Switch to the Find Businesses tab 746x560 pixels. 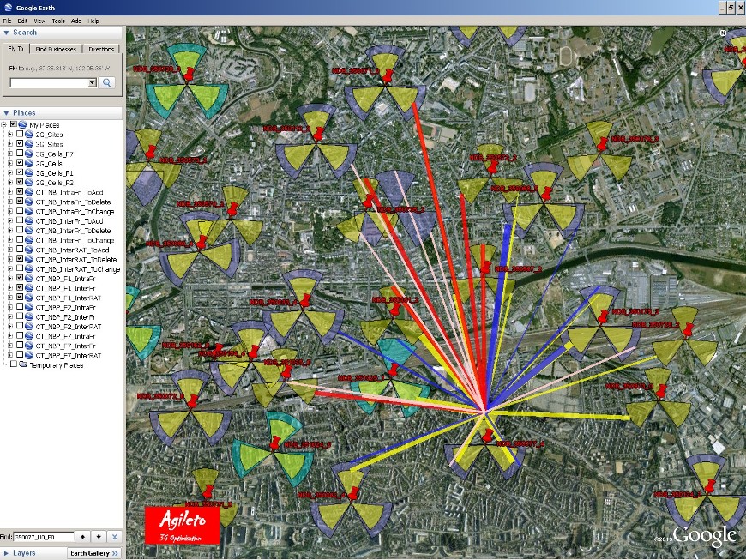point(58,49)
